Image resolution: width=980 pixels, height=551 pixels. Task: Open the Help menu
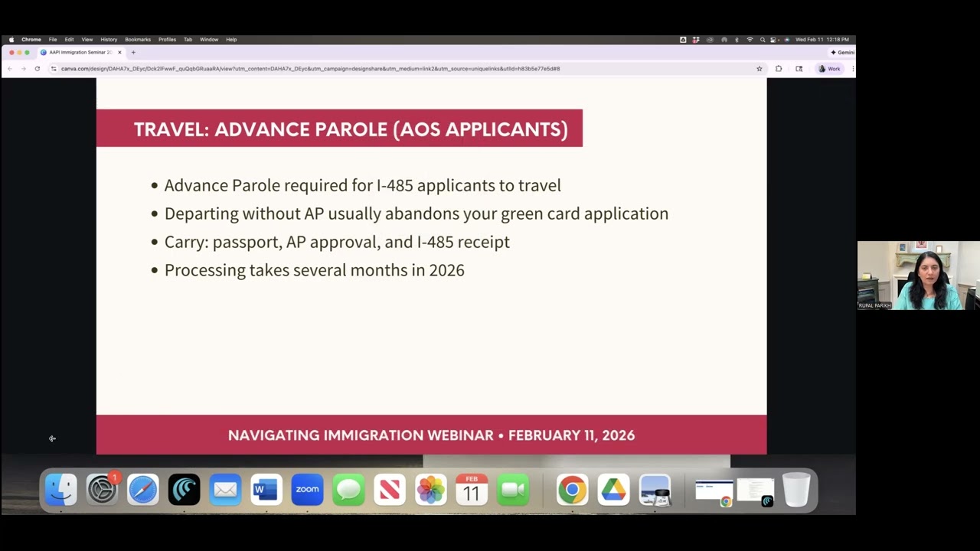pos(231,40)
